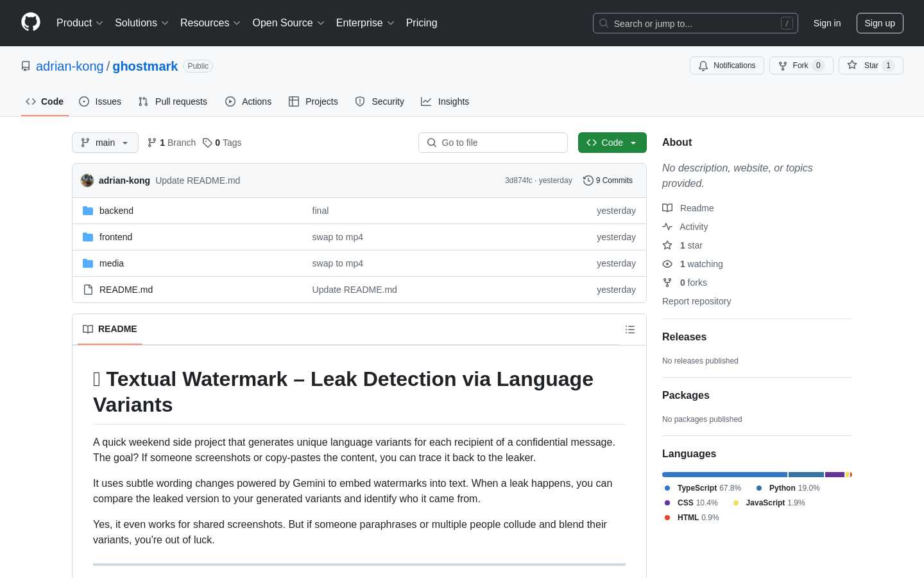
Task: Open the Resources dropdown
Action: pos(210,23)
